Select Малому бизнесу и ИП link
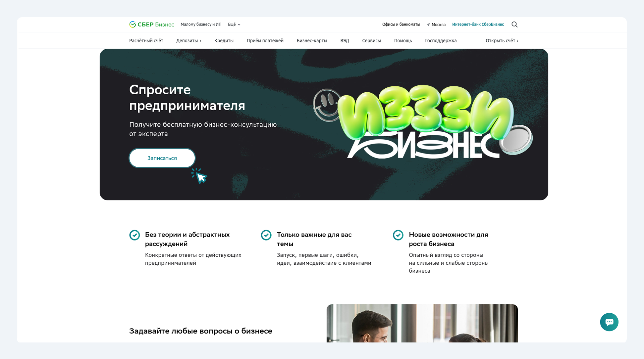644x359 pixels. (201, 24)
